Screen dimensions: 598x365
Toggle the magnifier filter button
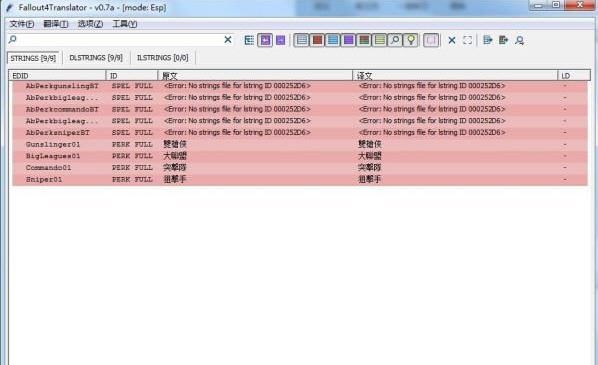click(x=395, y=40)
